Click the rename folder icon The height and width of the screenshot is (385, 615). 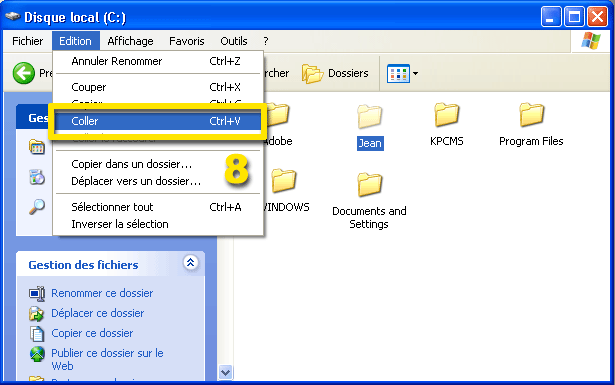click(37, 293)
